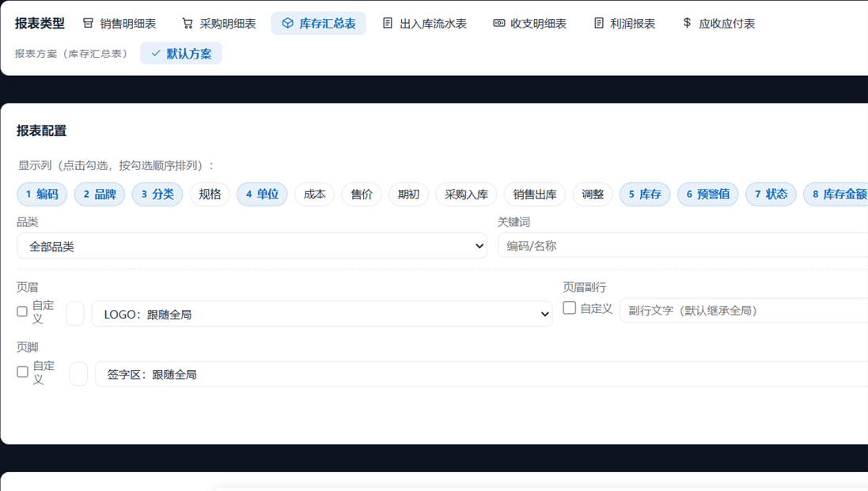The width and height of the screenshot is (868, 491).
Task: Open the 签字区：跟随全局 selector
Action: tap(481, 374)
